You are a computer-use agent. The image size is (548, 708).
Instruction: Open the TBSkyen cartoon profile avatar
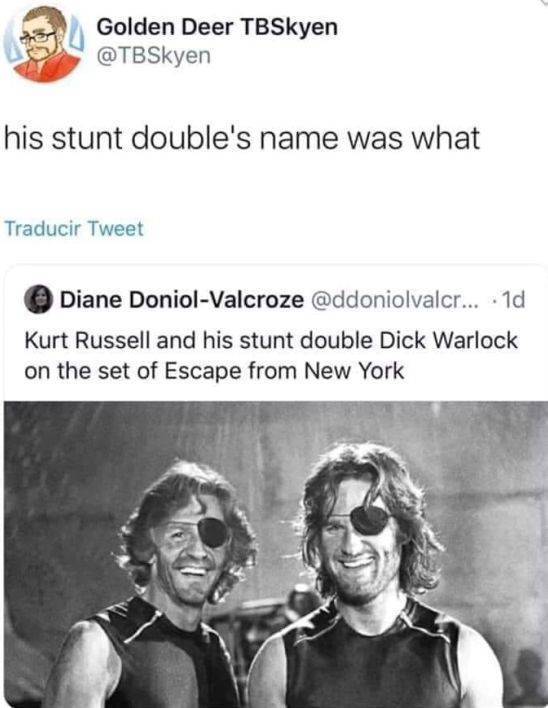44,43
